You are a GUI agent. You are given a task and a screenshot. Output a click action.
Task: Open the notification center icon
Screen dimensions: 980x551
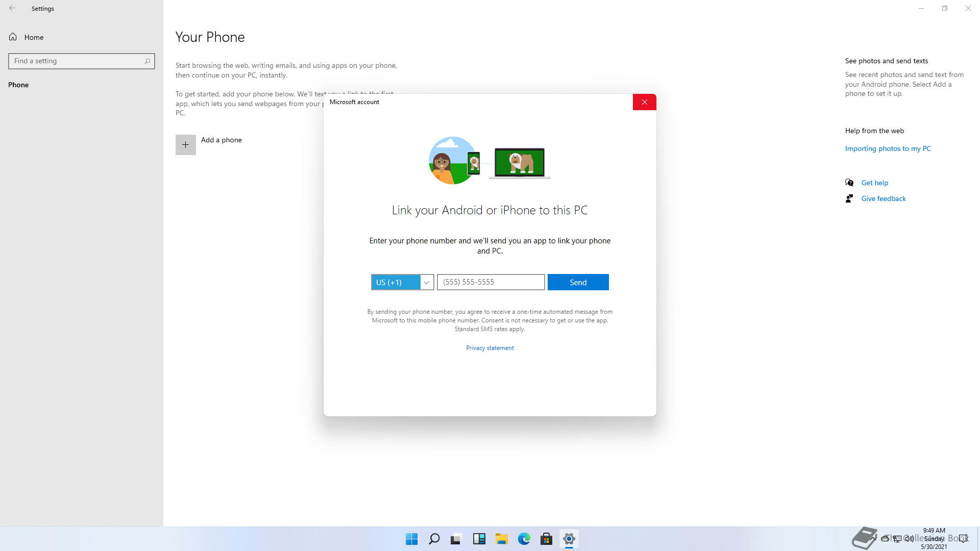(x=963, y=539)
